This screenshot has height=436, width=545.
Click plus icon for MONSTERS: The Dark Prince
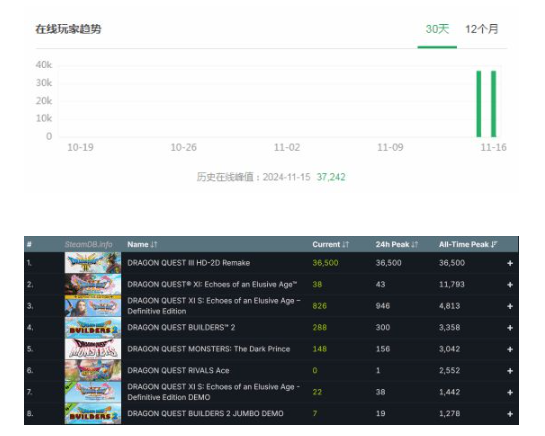pyautogui.click(x=510, y=349)
